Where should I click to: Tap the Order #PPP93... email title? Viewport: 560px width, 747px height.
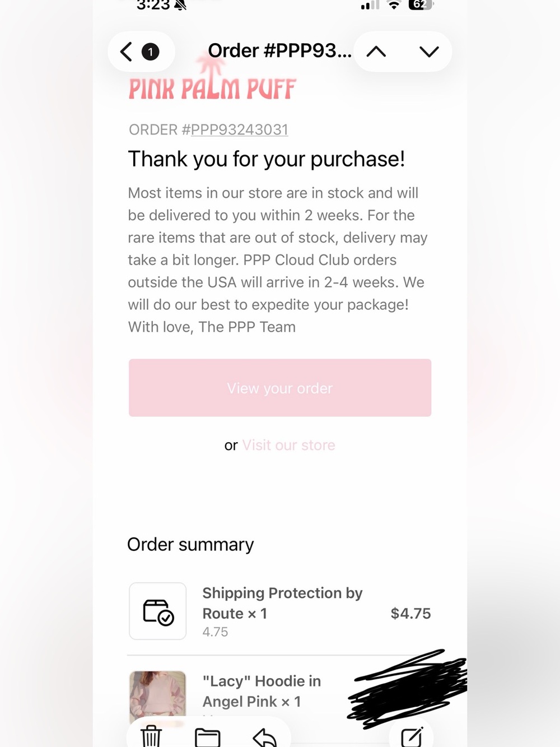[x=279, y=51]
